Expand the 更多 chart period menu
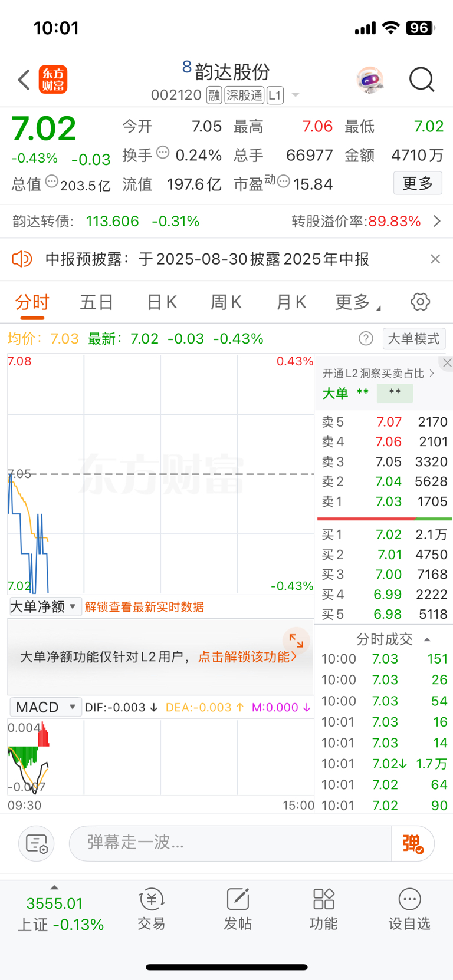This screenshot has height=980, width=453. 357,302
